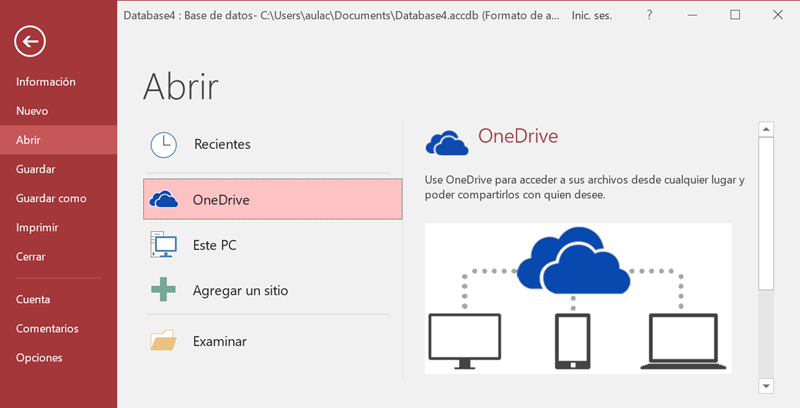
Task: Click the Abrir page heading
Action: (x=181, y=86)
